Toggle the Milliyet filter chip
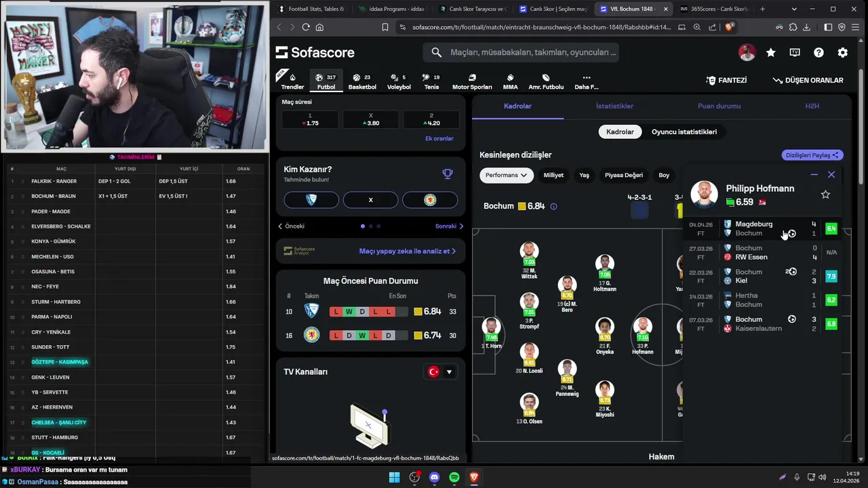The height and width of the screenshot is (488, 868). pos(553,175)
